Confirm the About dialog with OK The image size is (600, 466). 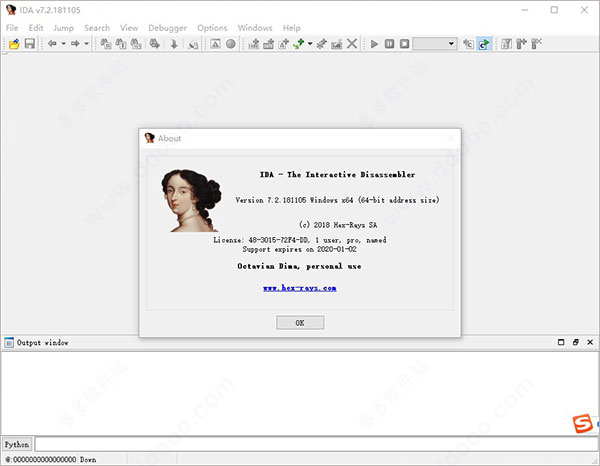pyautogui.click(x=300, y=323)
